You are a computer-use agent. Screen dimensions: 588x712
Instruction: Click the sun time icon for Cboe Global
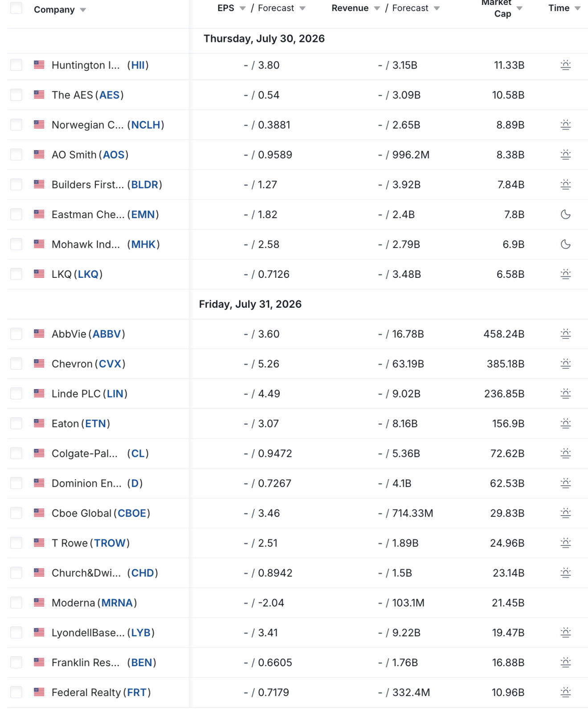point(565,513)
